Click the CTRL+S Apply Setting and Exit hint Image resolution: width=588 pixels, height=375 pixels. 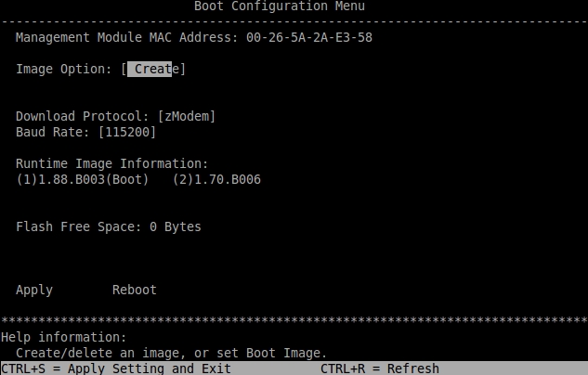pyautogui.click(x=116, y=369)
